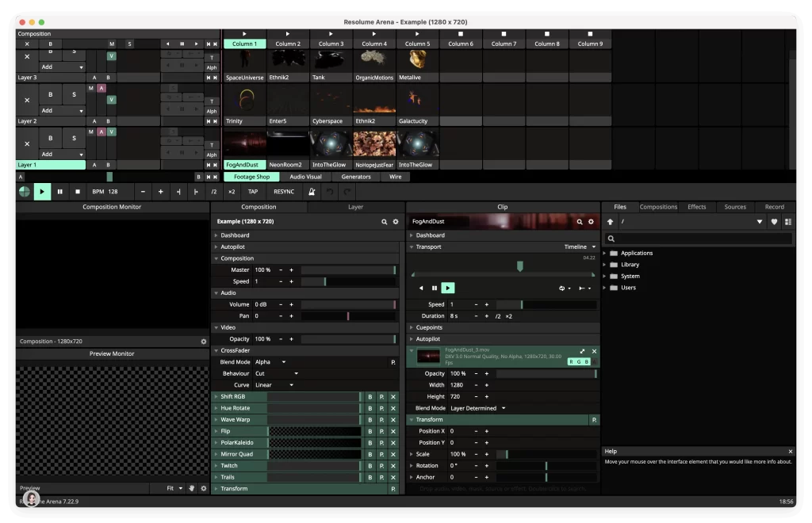This screenshot has width=812, height=523.
Task: Click the fullscreen arrows icon on FogAndDust_3.mov
Action: pyautogui.click(x=583, y=351)
